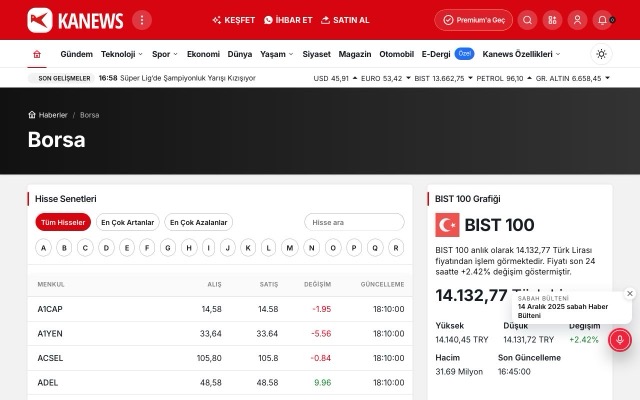The image size is (640, 400).
Task: Filter stocks by letter C
Action: (85, 248)
